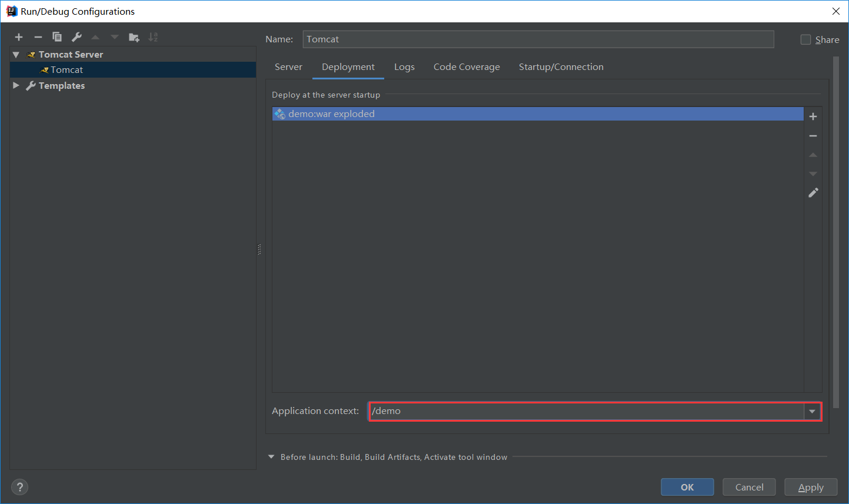Add a new run configuration
Screen dimensions: 849x504
(x=19, y=37)
